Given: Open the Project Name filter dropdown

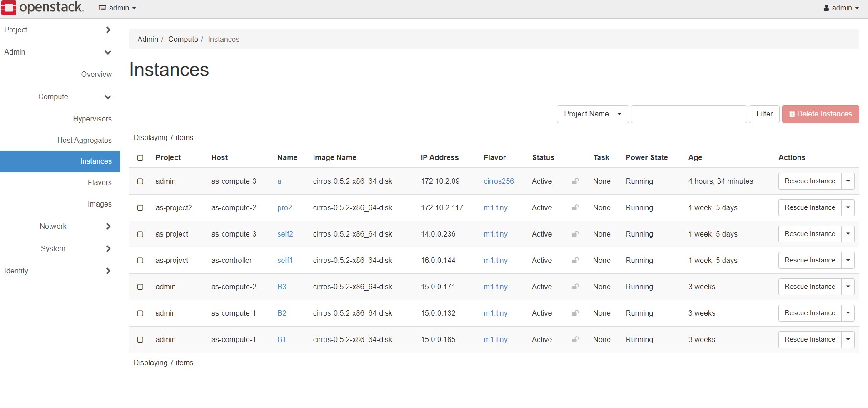Looking at the screenshot, I should click(592, 114).
